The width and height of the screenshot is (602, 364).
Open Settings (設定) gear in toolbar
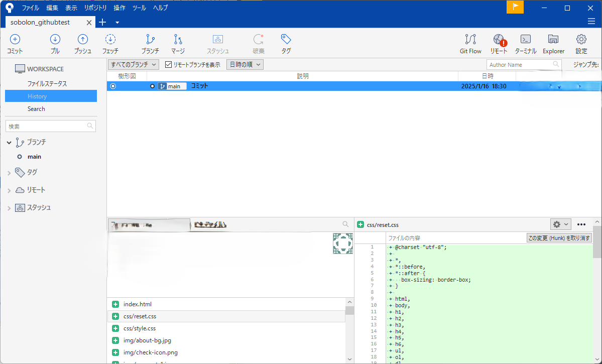(581, 43)
